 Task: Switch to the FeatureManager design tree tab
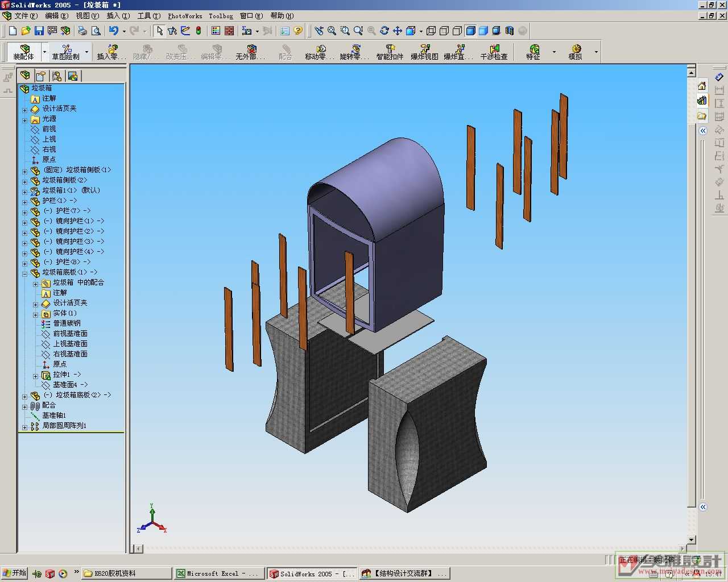(x=25, y=76)
